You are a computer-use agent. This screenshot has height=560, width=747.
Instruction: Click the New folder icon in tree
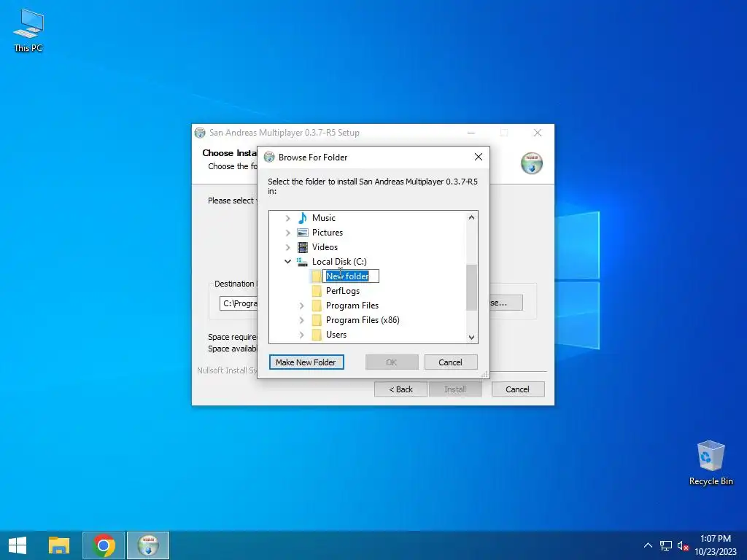[x=317, y=276]
